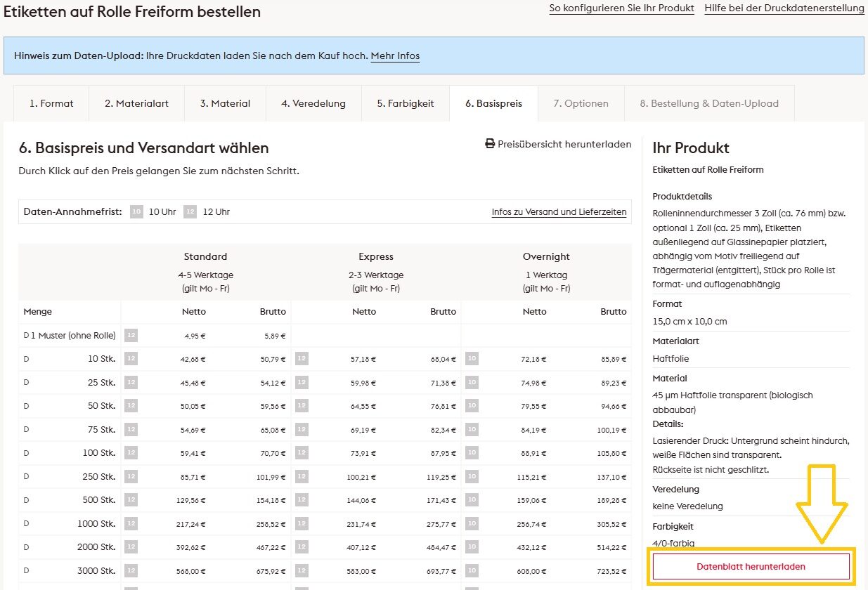Click the 10 badge before 256,74 € Overnight price
The image size is (868, 590).
472,524
